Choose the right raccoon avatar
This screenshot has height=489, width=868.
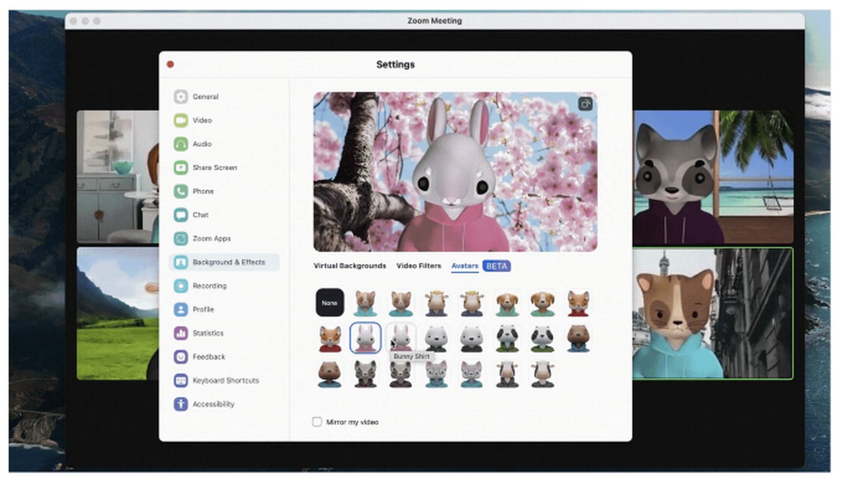pos(401,374)
